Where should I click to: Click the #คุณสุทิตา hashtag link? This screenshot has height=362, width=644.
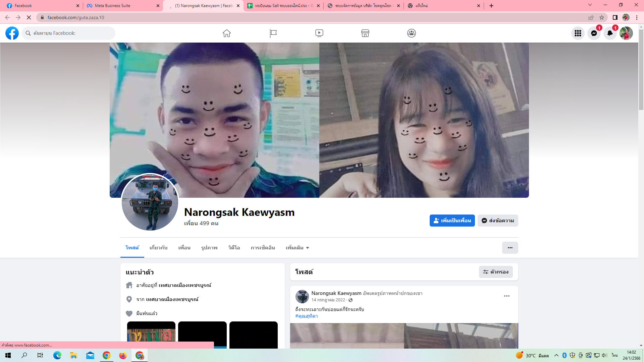307,316
